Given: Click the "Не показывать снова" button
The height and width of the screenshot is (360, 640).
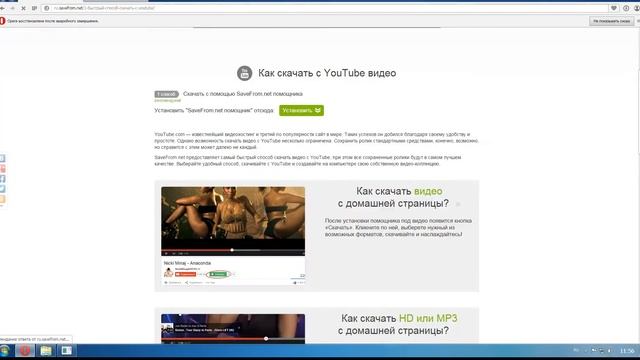Looking at the screenshot, I should (x=611, y=21).
